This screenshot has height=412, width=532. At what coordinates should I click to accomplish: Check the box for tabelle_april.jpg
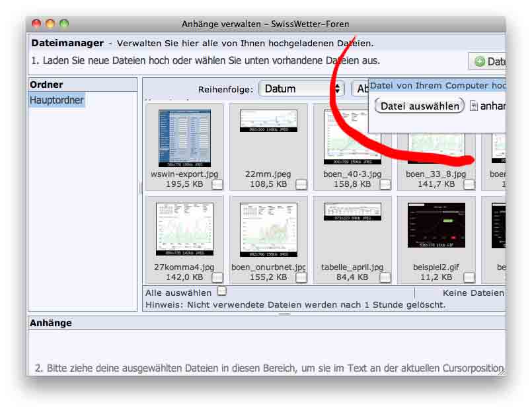pos(385,277)
